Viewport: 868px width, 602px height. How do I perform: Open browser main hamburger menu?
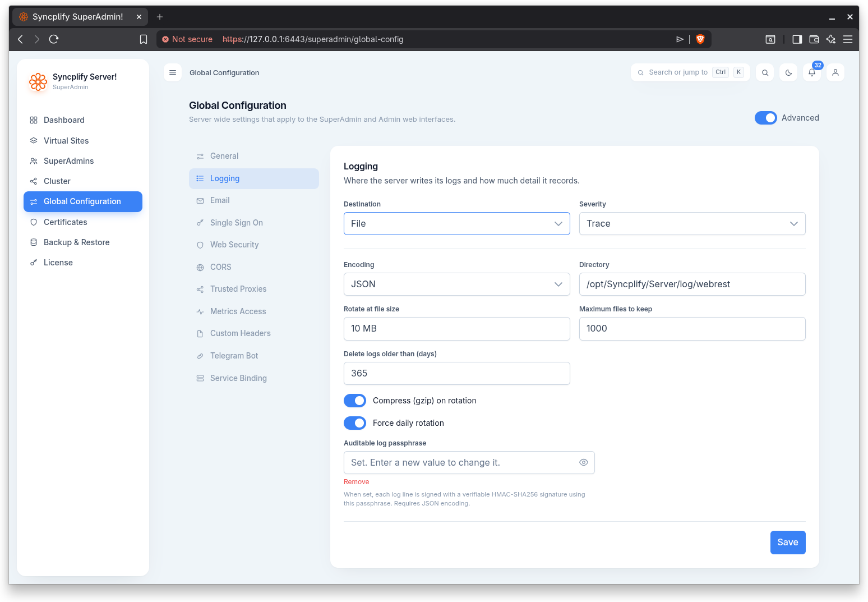[848, 39]
